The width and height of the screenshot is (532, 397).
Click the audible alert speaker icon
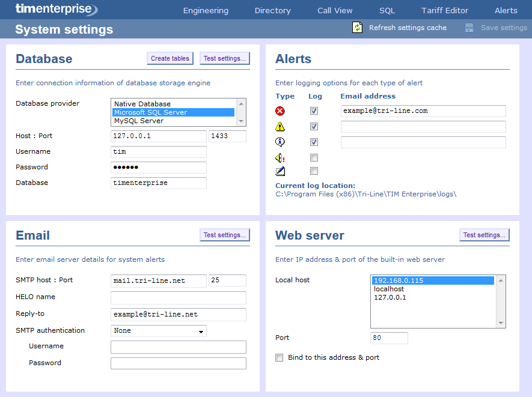point(280,157)
